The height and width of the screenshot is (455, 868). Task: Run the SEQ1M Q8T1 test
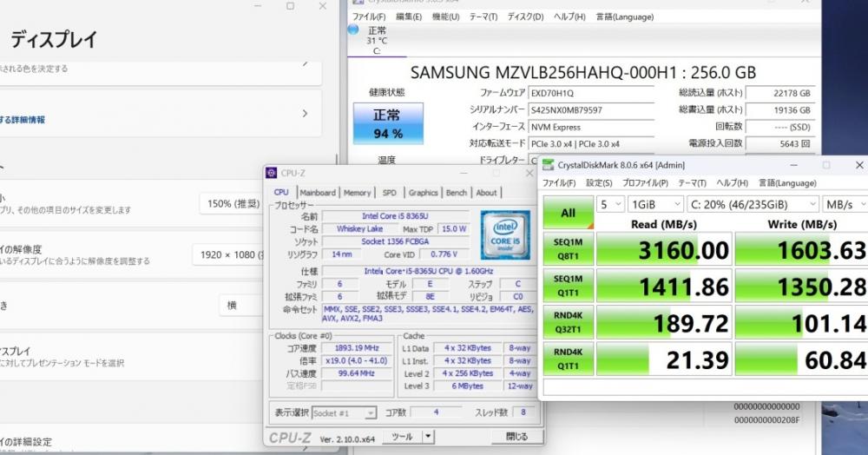coord(568,249)
